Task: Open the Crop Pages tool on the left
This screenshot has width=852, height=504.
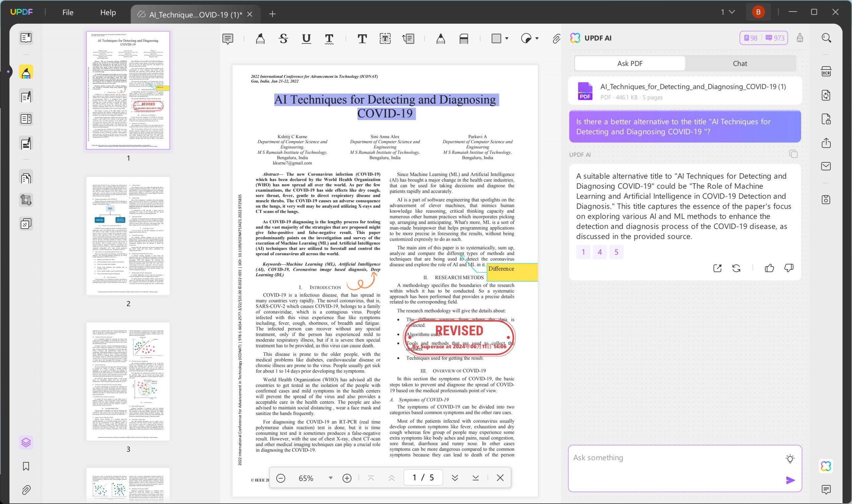Action: pyautogui.click(x=26, y=200)
